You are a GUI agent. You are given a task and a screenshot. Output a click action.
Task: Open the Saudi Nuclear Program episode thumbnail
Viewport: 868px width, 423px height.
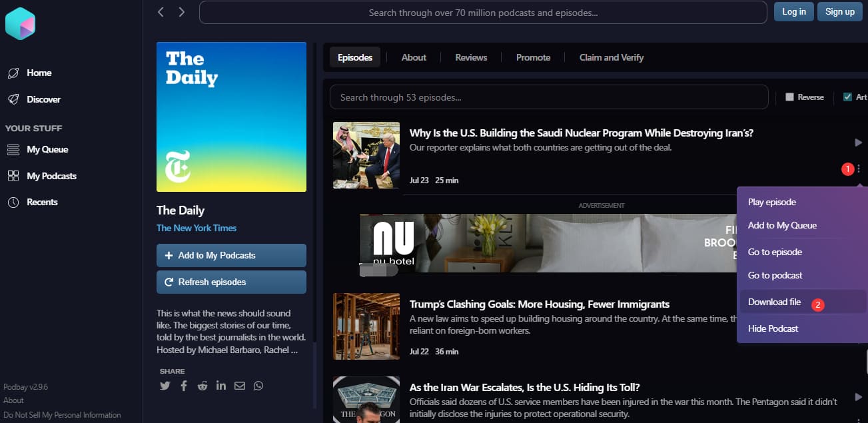click(366, 155)
